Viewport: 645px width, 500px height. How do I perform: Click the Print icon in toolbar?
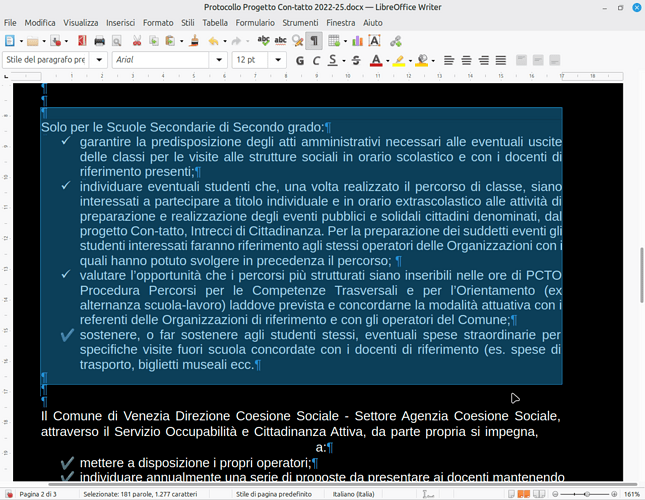click(x=99, y=41)
